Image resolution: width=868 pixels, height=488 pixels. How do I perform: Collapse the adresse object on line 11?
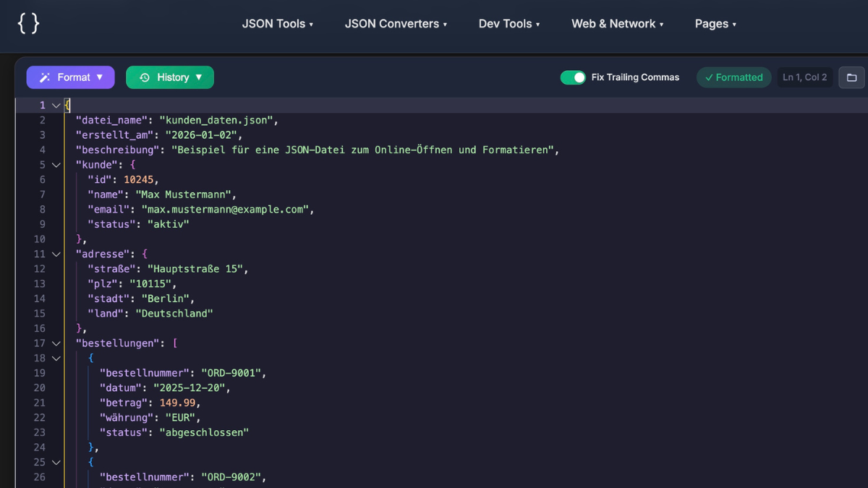pos(56,254)
